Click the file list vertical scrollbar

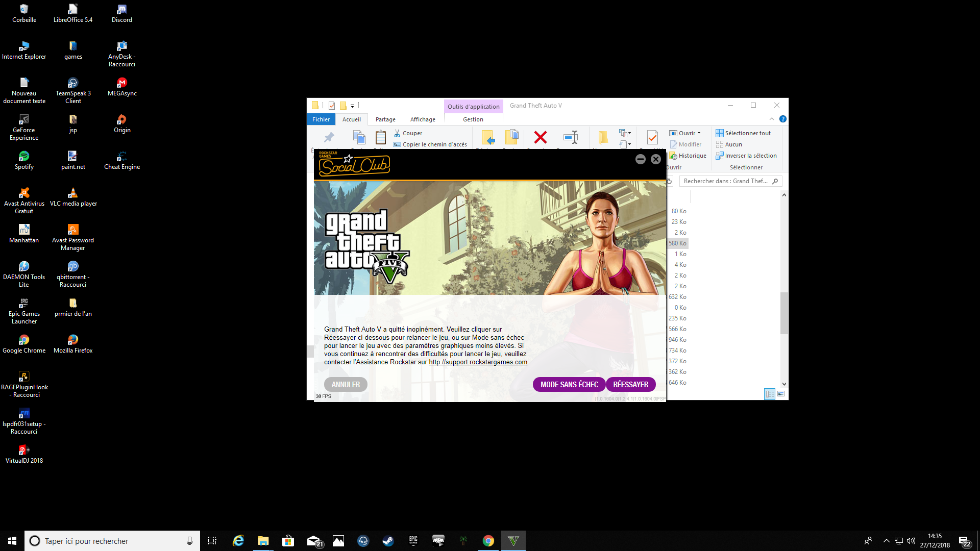click(x=784, y=313)
